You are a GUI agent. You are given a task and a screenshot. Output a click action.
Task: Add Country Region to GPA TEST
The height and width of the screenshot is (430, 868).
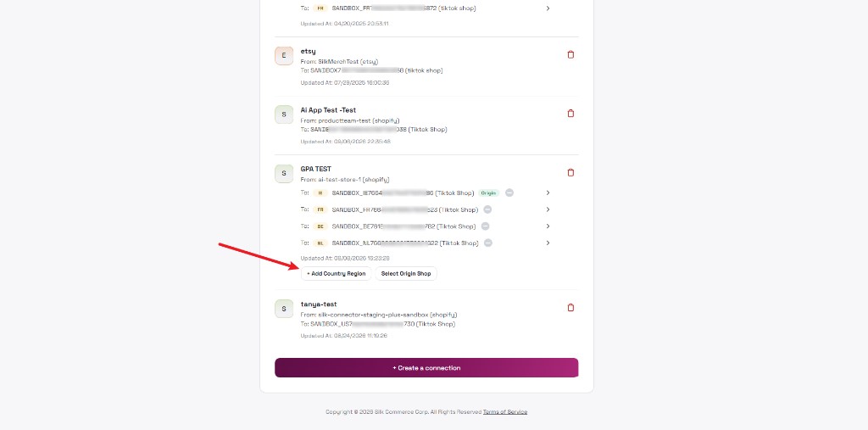pos(336,274)
